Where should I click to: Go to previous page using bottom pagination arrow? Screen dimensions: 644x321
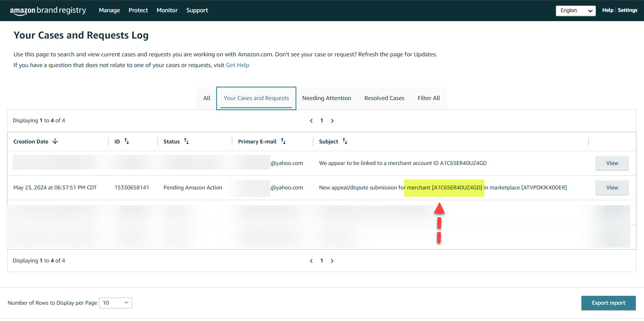pyautogui.click(x=311, y=261)
